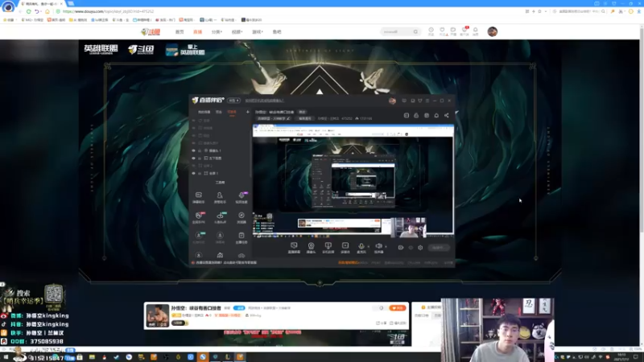The height and width of the screenshot is (362, 644).
Task: Switch to the active browser tab
Action: click(x=41, y=4)
